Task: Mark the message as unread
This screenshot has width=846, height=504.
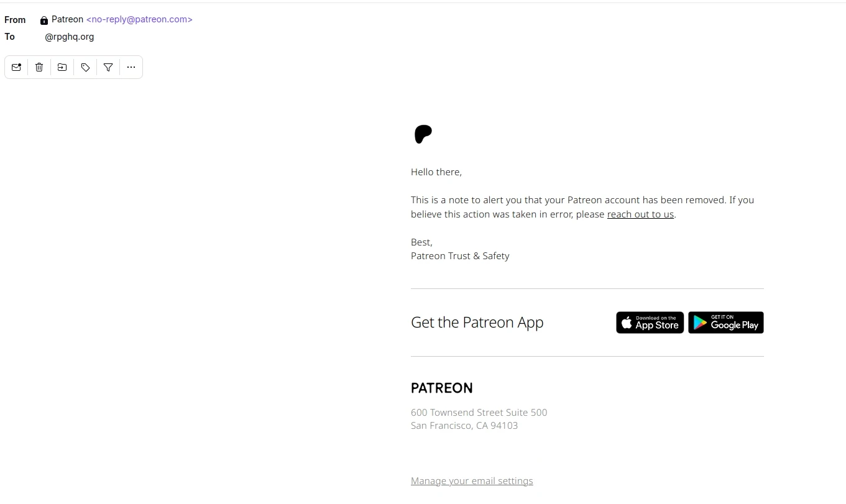Action: [x=17, y=67]
